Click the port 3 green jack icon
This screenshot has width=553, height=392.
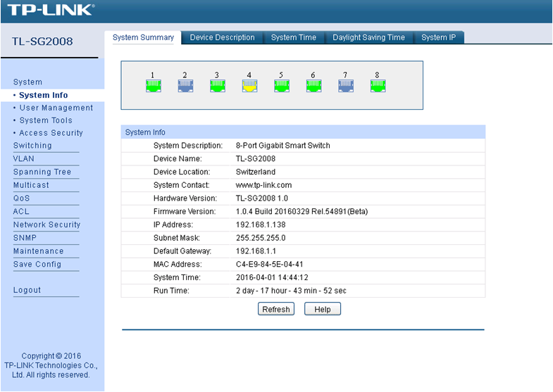pyautogui.click(x=218, y=86)
